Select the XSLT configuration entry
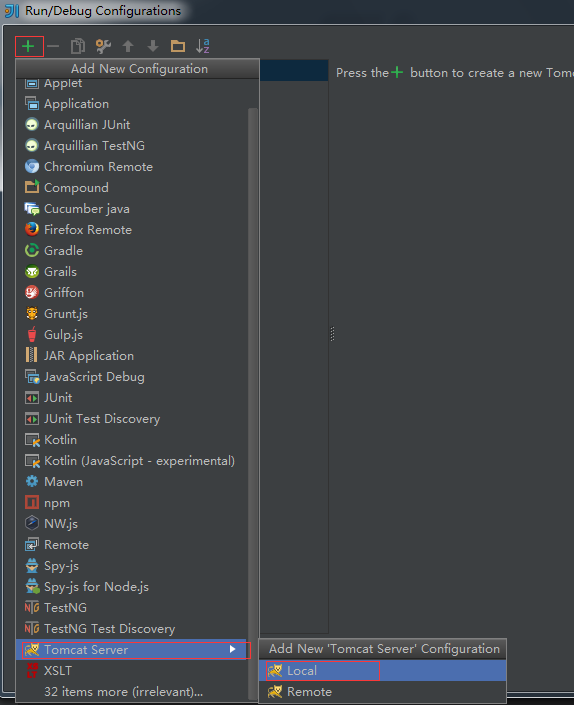574x705 pixels. tap(131, 670)
